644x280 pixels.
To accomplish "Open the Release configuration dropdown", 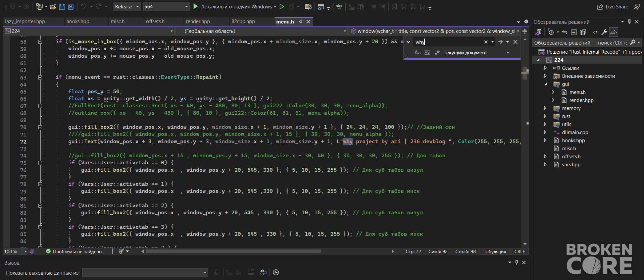I will pyautogui.click(x=127, y=6).
